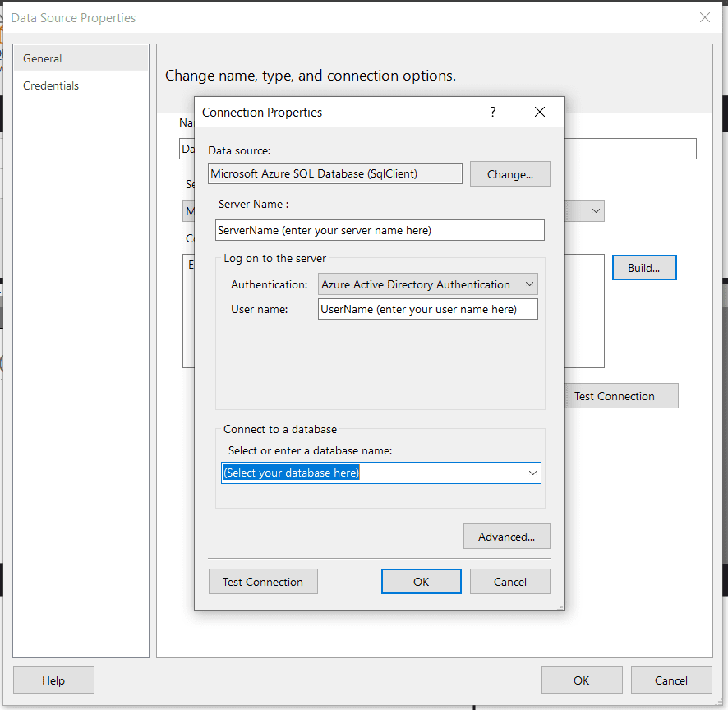728x710 pixels.
Task: Click the "Data source:" label
Action: (239, 150)
